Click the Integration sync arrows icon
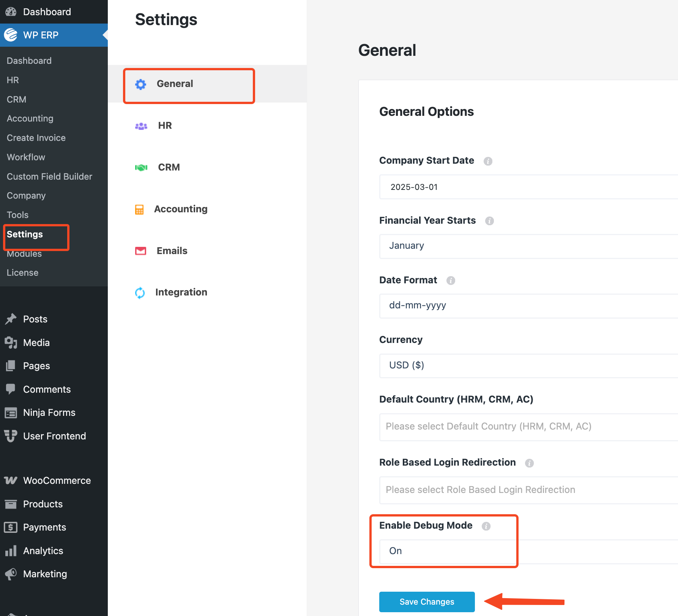This screenshot has height=616, width=678. click(x=140, y=292)
